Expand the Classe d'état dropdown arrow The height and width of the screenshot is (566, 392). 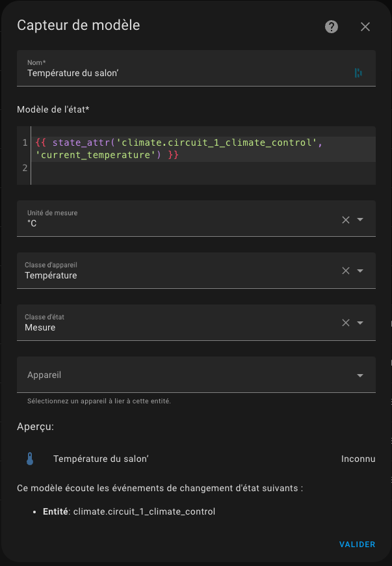coord(360,323)
